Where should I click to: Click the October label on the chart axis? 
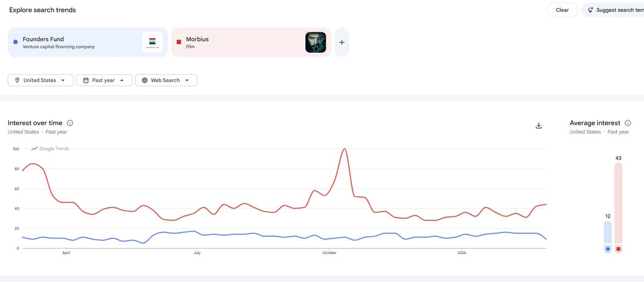point(329,252)
